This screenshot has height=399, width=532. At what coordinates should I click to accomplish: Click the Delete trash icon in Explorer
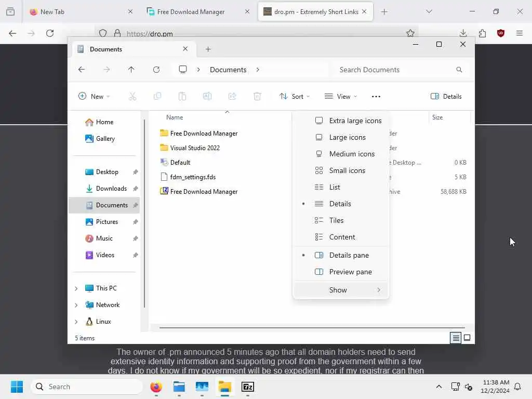(257, 97)
